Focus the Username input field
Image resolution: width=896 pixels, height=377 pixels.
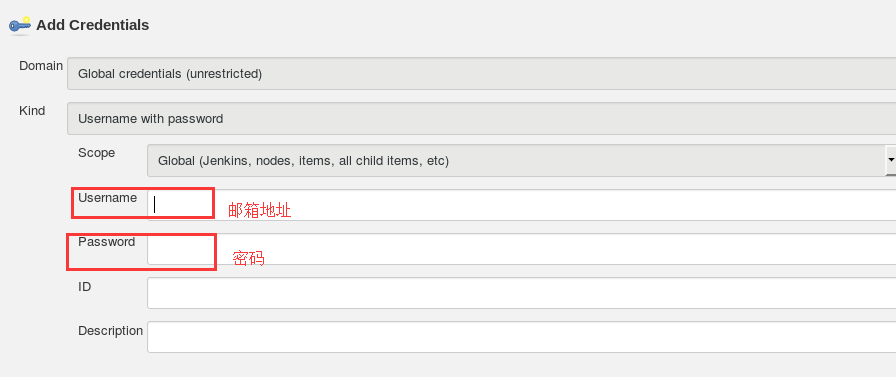tap(521, 205)
